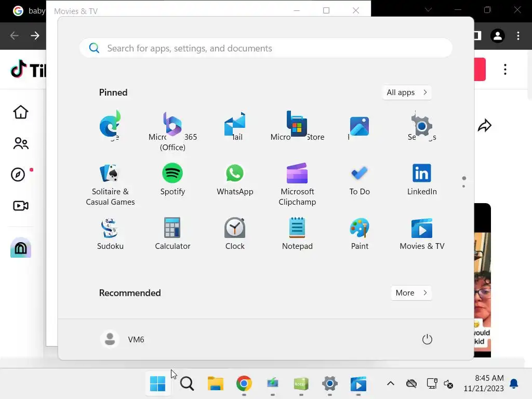The height and width of the screenshot is (399, 532).
Task: Switch to Chrome on taskbar
Action: click(244, 384)
